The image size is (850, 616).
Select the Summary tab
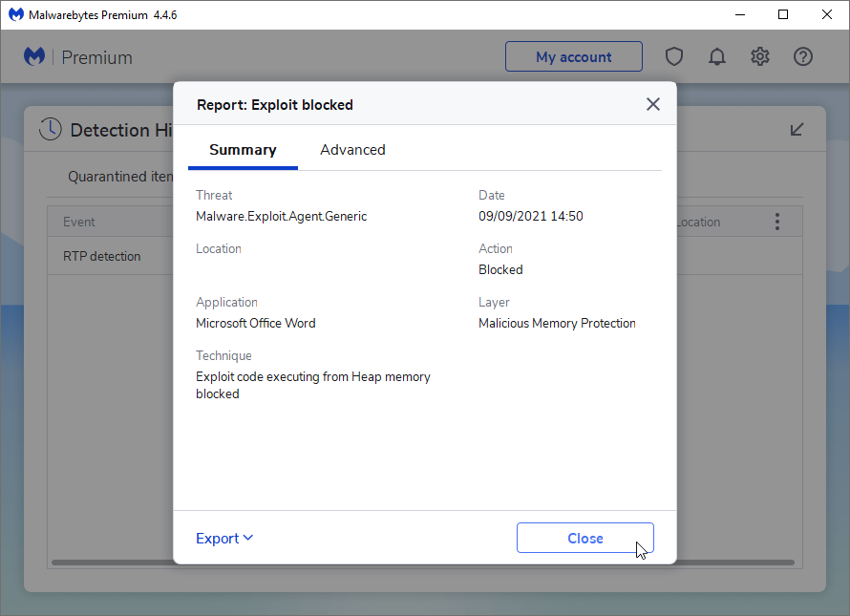243,150
